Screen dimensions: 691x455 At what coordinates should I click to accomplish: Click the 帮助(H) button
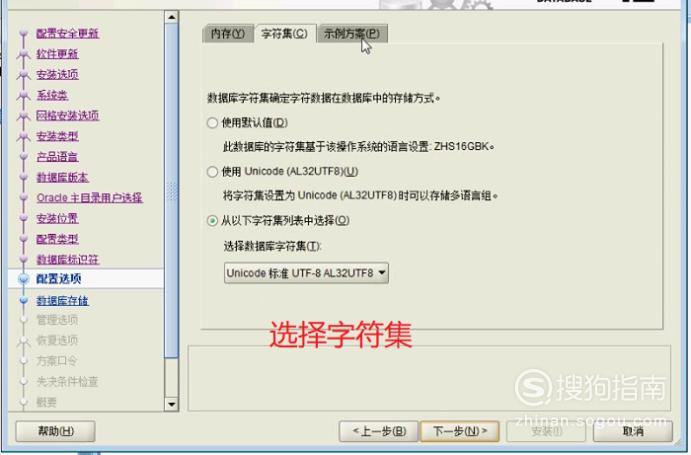(56, 431)
